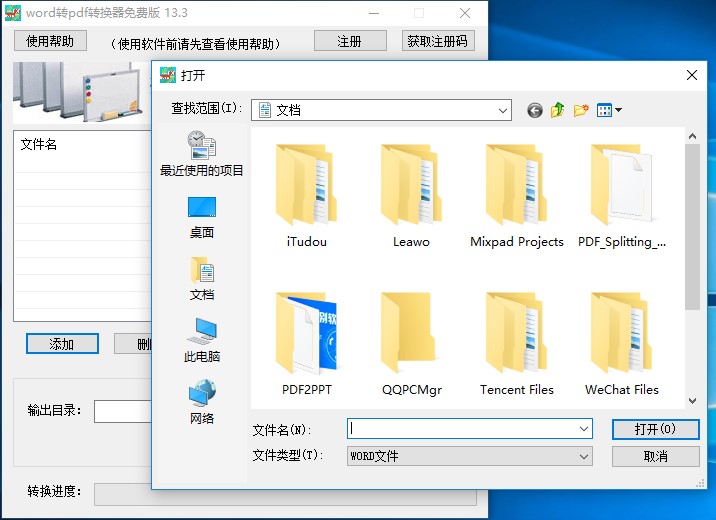Go back using the round arrow icon
The width and height of the screenshot is (716, 520).
pyautogui.click(x=535, y=110)
